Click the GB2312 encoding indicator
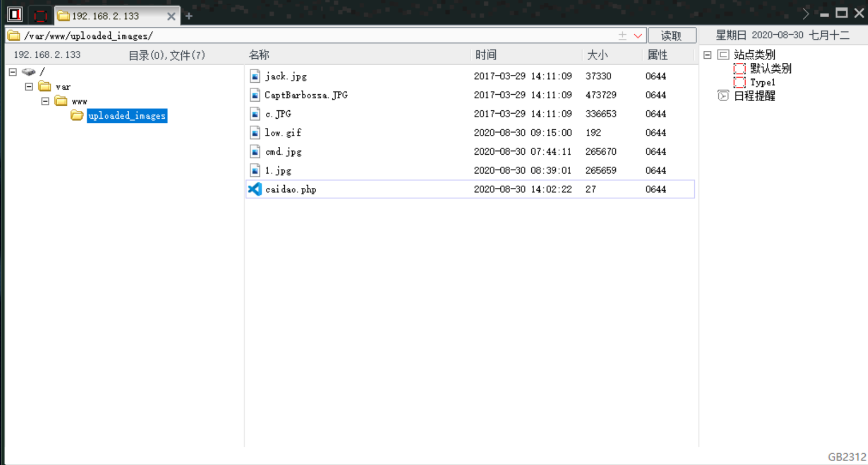 (x=847, y=457)
